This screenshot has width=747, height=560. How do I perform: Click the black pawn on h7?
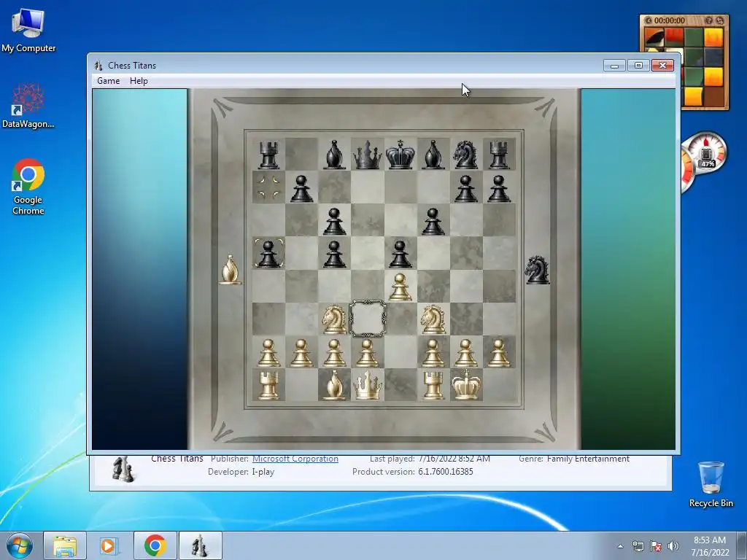(x=499, y=189)
